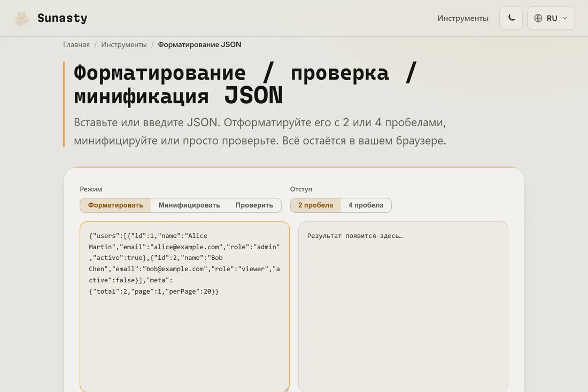Viewport: 588px width, 392px height.
Task: Go to Главная breadcrumb link
Action: click(x=76, y=44)
